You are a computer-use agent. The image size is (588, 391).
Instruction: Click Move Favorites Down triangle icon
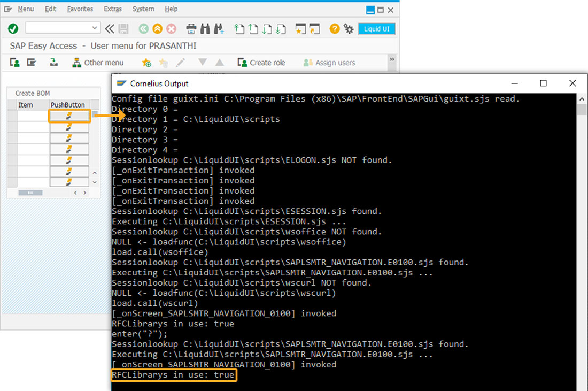click(x=203, y=62)
